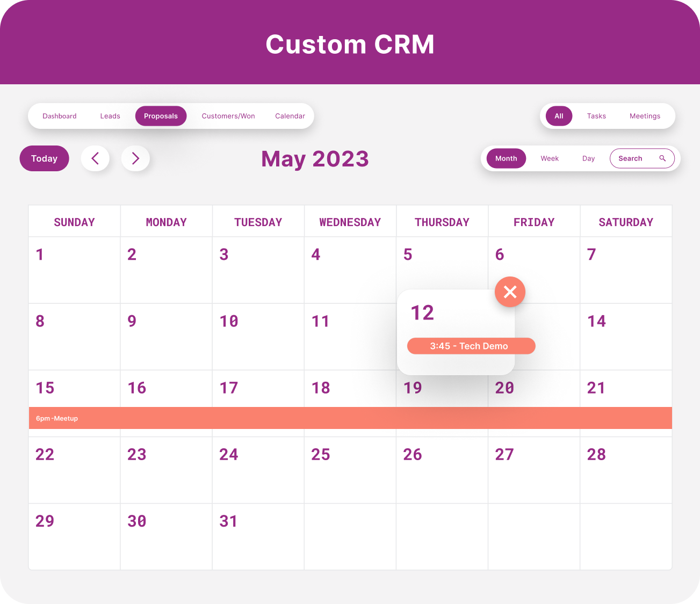
Task: Select the Proposals tab
Action: (161, 116)
